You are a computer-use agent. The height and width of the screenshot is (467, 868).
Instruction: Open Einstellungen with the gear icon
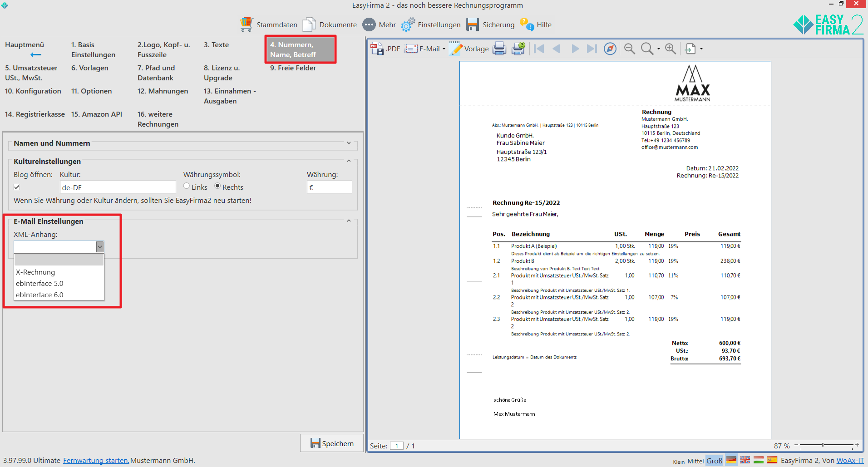(408, 25)
